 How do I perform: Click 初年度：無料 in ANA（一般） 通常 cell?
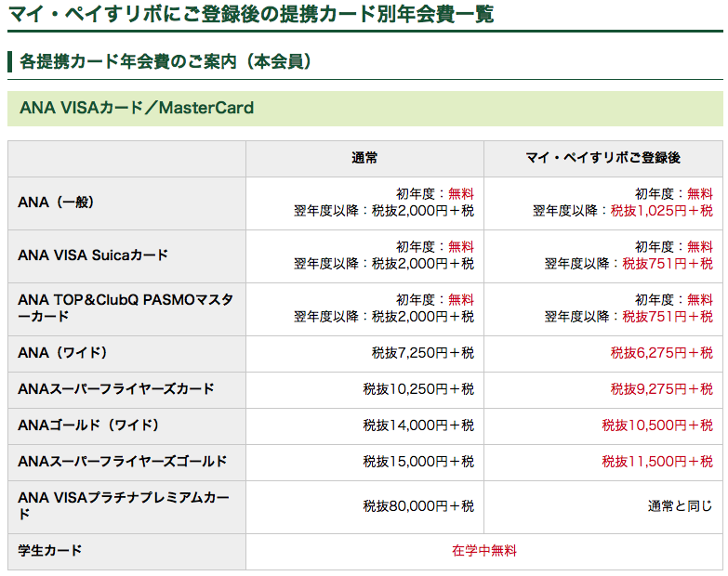coord(435,194)
